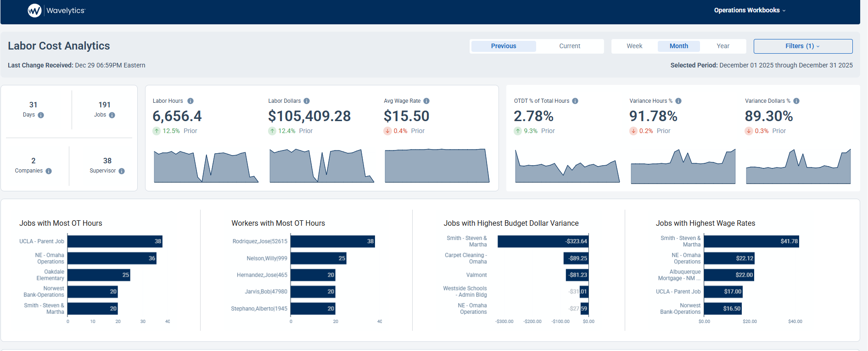Screen dimensions: 868x351
Task: Open info icon next to Days
Action: tap(41, 115)
